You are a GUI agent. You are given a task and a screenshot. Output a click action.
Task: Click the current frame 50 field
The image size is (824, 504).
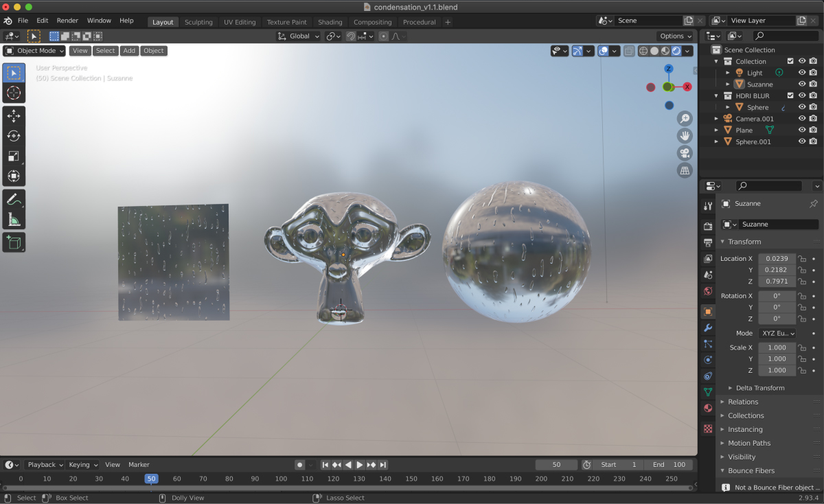coord(556,465)
